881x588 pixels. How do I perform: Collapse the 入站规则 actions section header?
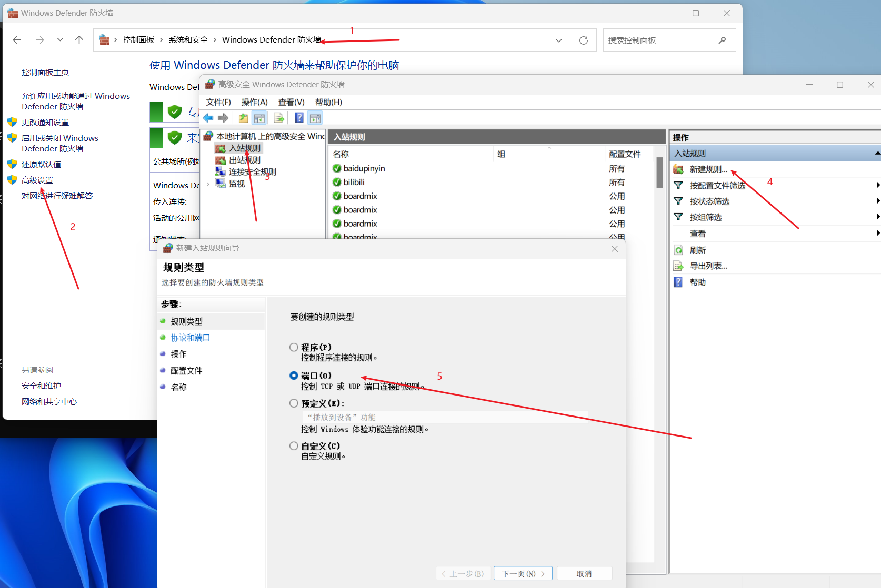877,153
